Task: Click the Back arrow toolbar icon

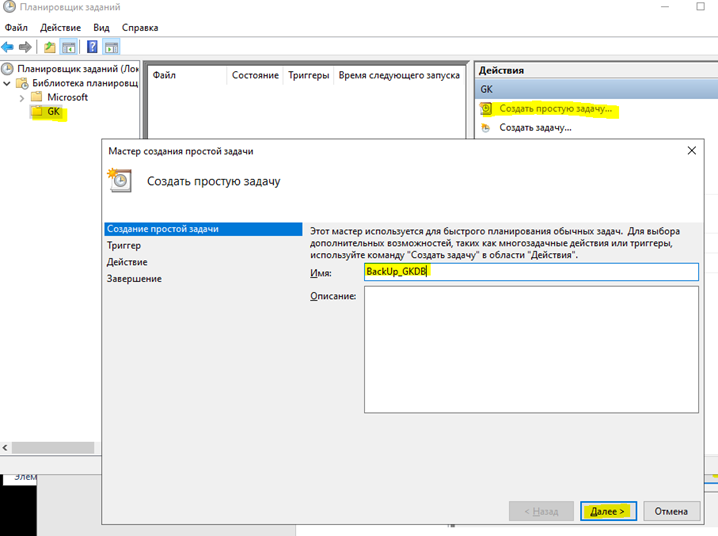Action: pyautogui.click(x=7, y=47)
